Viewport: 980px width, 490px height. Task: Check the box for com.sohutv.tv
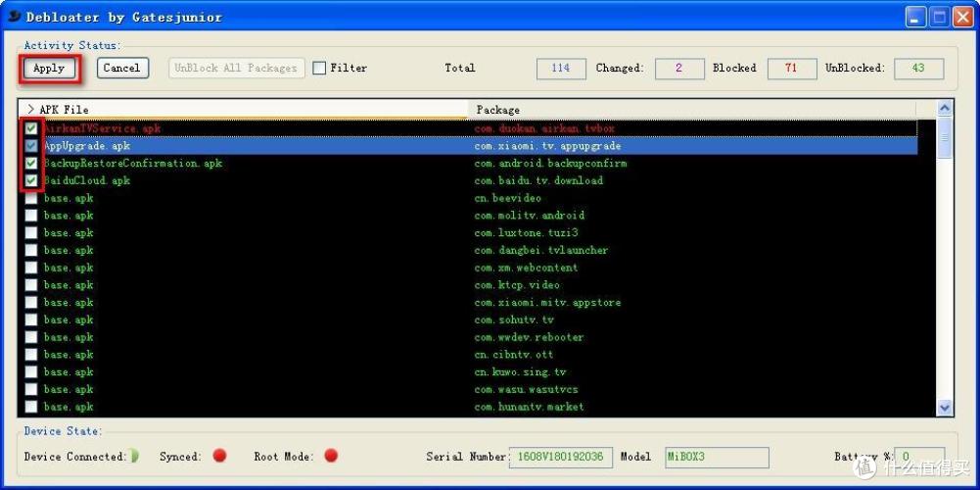[x=31, y=319]
